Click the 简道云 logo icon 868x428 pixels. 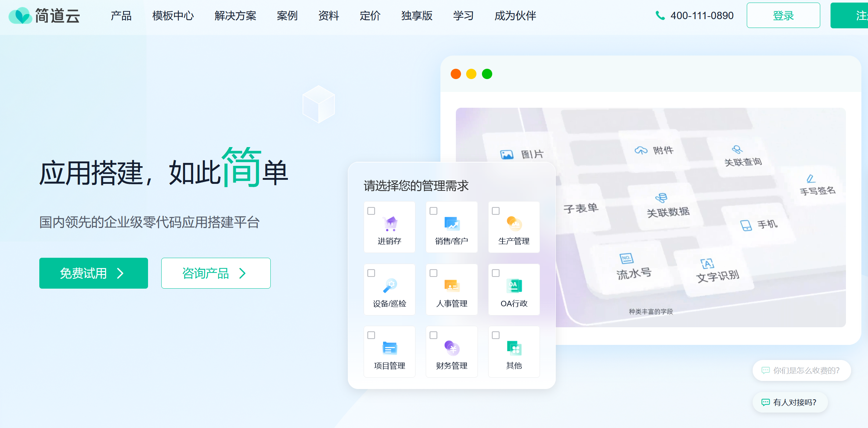pyautogui.click(x=21, y=16)
